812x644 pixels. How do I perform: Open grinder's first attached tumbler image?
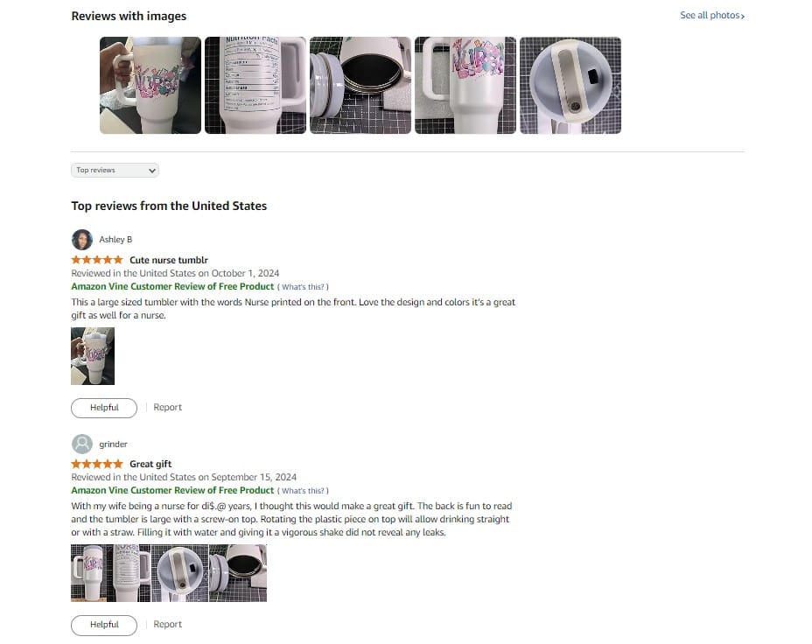pos(92,573)
